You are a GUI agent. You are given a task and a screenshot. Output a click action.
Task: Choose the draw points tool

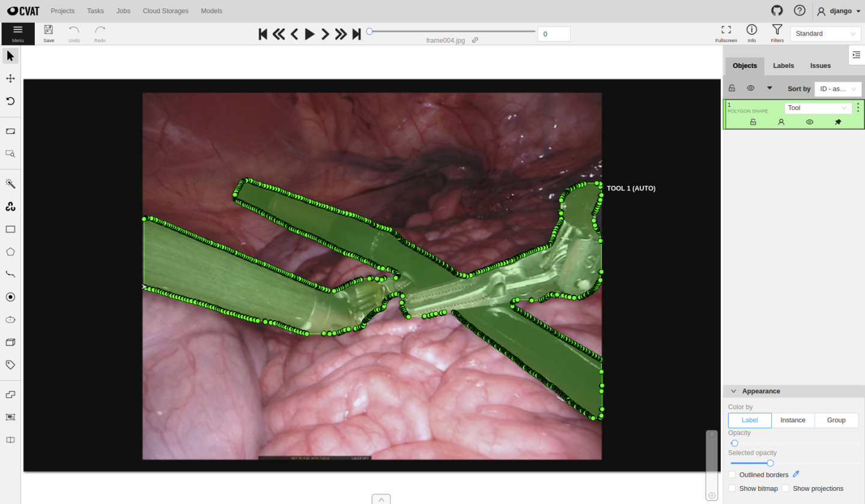(10, 297)
